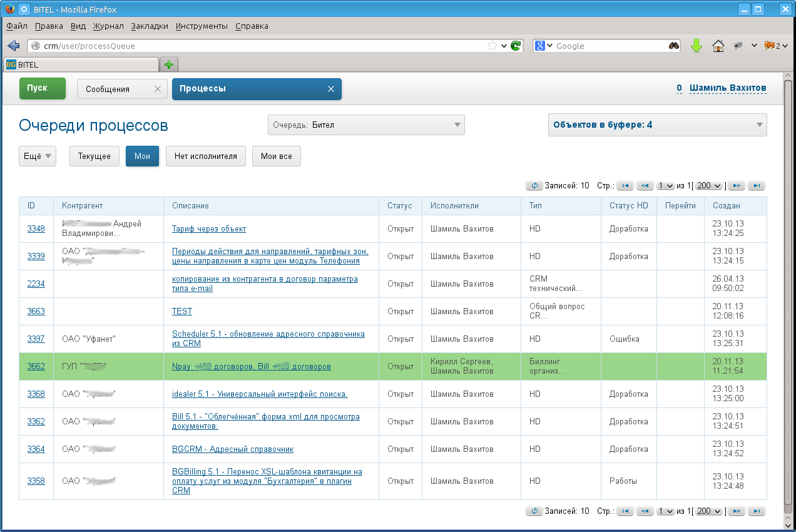
Task: Toggle the Нет исполнителя filter
Action: coord(205,156)
